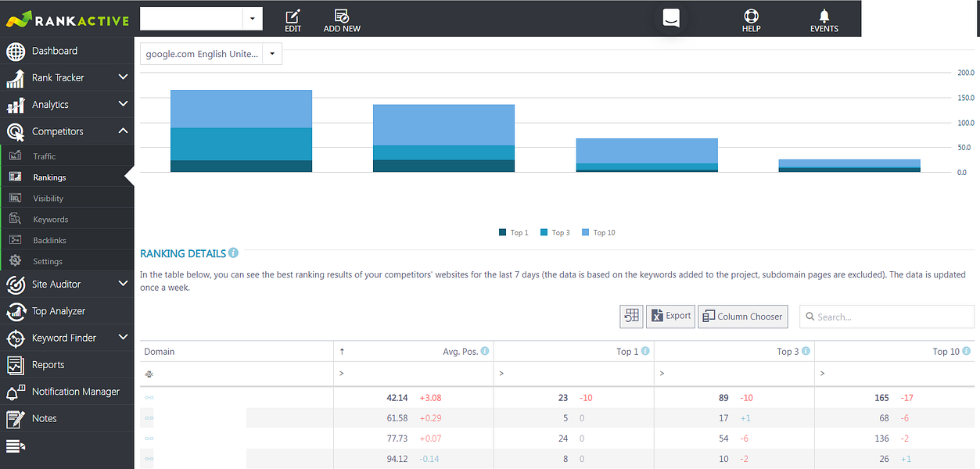Sort by Avg. Pos. column header

(414, 352)
